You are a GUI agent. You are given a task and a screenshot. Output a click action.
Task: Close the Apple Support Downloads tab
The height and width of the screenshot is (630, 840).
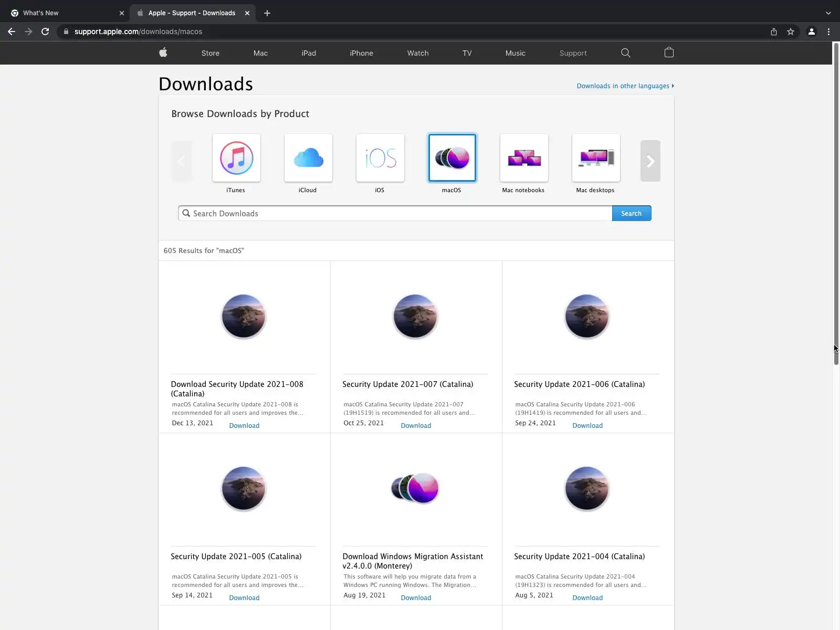(x=247, y=13)
